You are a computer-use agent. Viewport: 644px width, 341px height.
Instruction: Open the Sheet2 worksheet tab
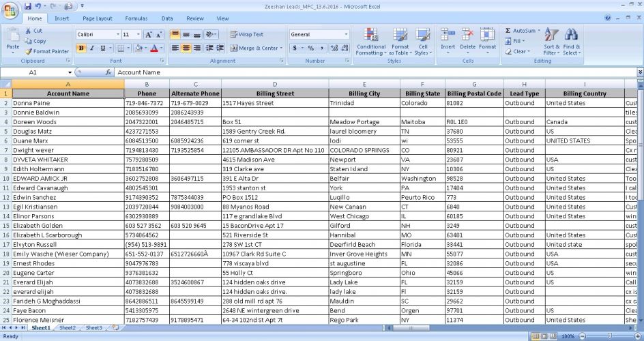(68, 328)
